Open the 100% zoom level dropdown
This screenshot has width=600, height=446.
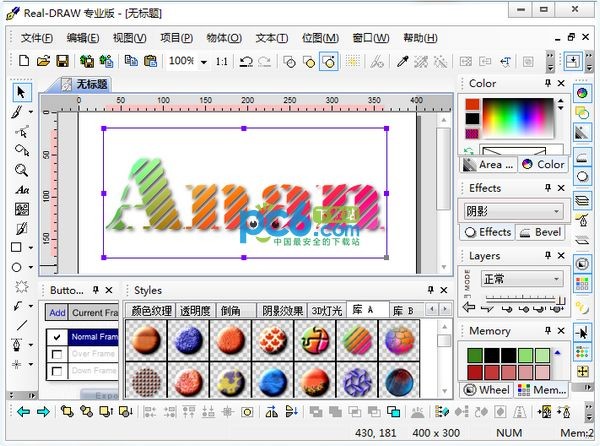[203, 61]
